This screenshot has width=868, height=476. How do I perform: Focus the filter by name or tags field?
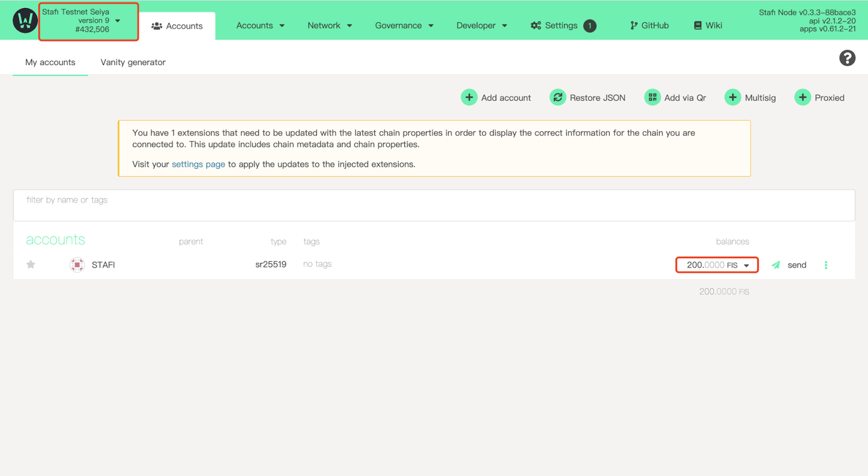tap(434, 205)
